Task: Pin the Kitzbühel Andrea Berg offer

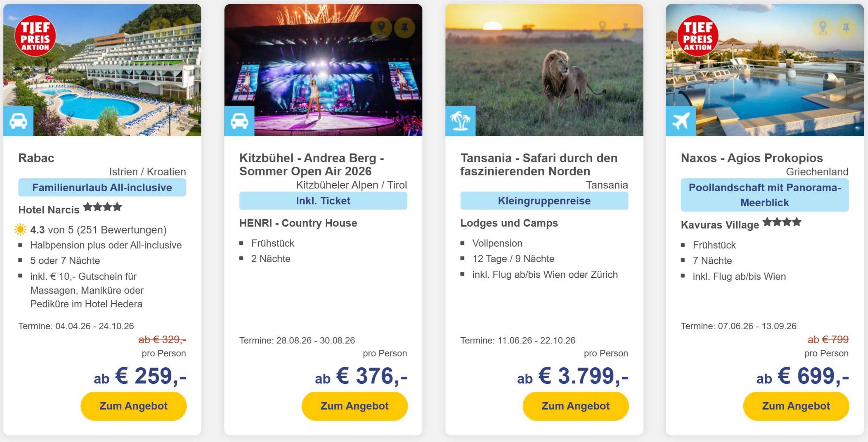Action: click(x=404, y=28)
